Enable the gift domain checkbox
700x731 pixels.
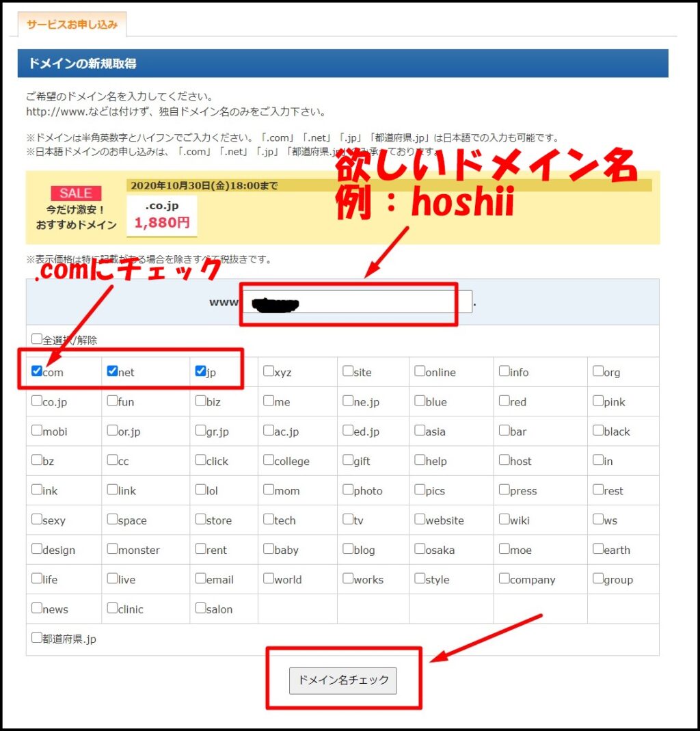pyautogui.click(x=348, y=460)
